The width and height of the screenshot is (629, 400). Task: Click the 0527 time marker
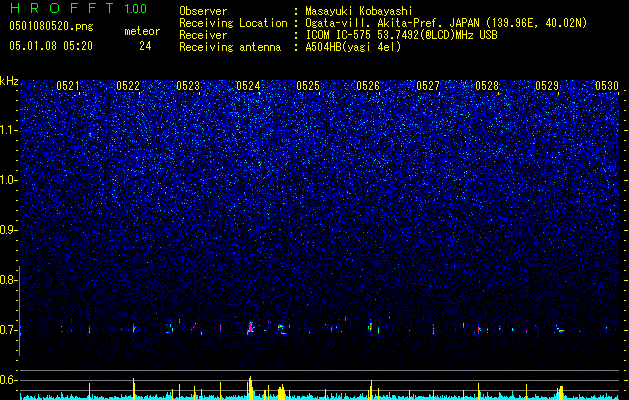click(x=428, y=86)
